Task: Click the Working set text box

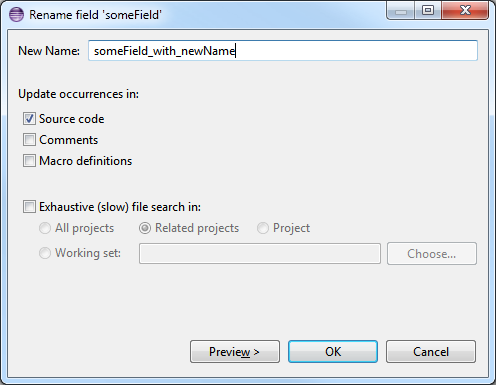Action: [260, 254]
